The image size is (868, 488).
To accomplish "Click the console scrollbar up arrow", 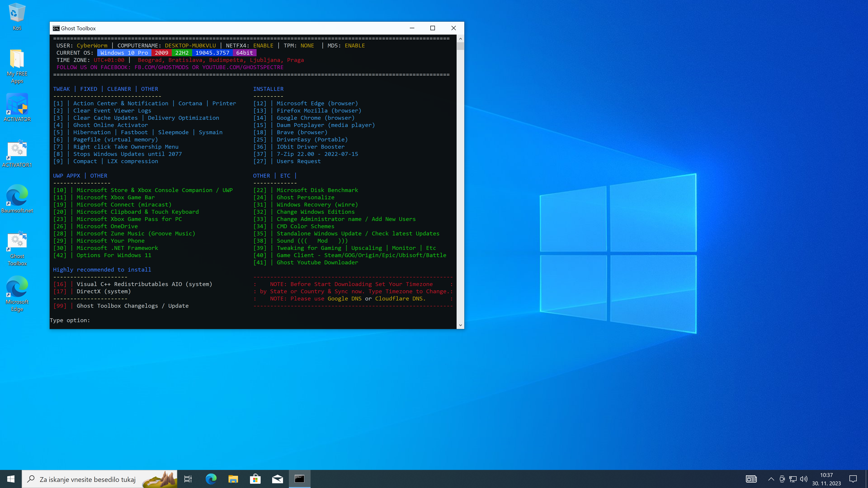I will pyautogui.click(x=460, y=39).
